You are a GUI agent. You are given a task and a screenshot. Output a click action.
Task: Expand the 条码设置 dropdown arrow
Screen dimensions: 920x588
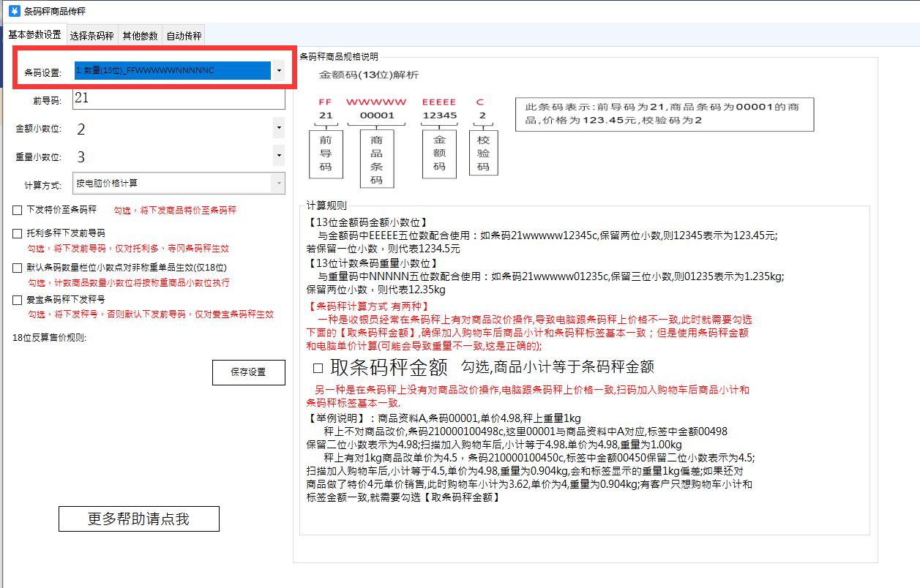(x=280, y=71)
